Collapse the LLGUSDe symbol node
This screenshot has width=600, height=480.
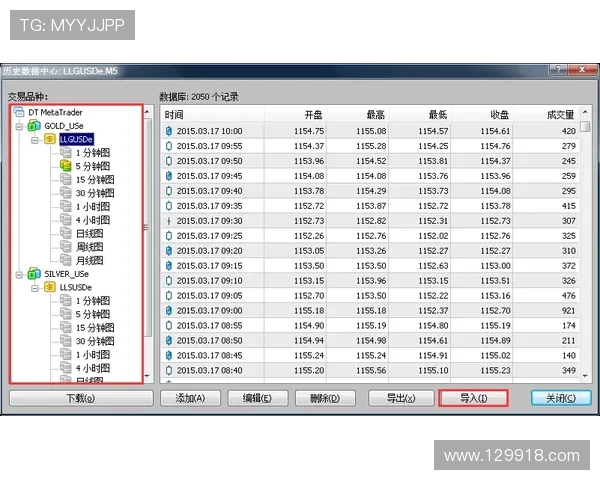[35, 140]
